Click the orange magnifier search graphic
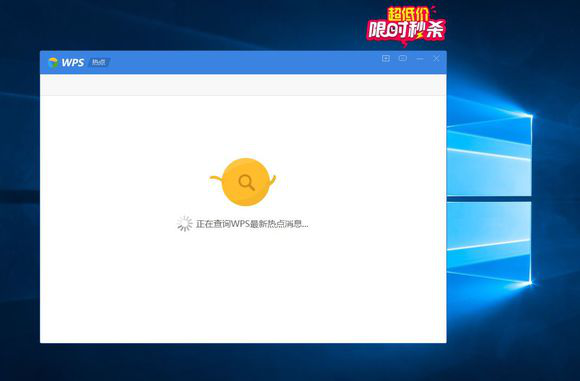The width and height of the screenshot is (580, 381). pos(245,182)
